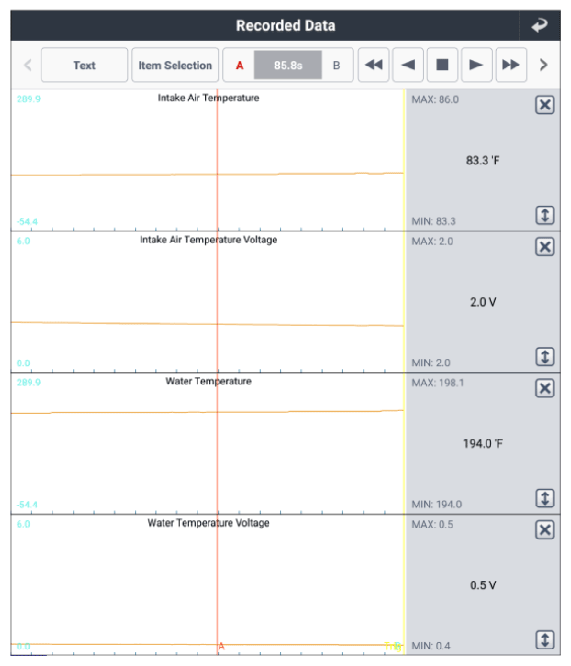Play recorded data forward
The image size is (571, 666).
click(x=477, y=65)
